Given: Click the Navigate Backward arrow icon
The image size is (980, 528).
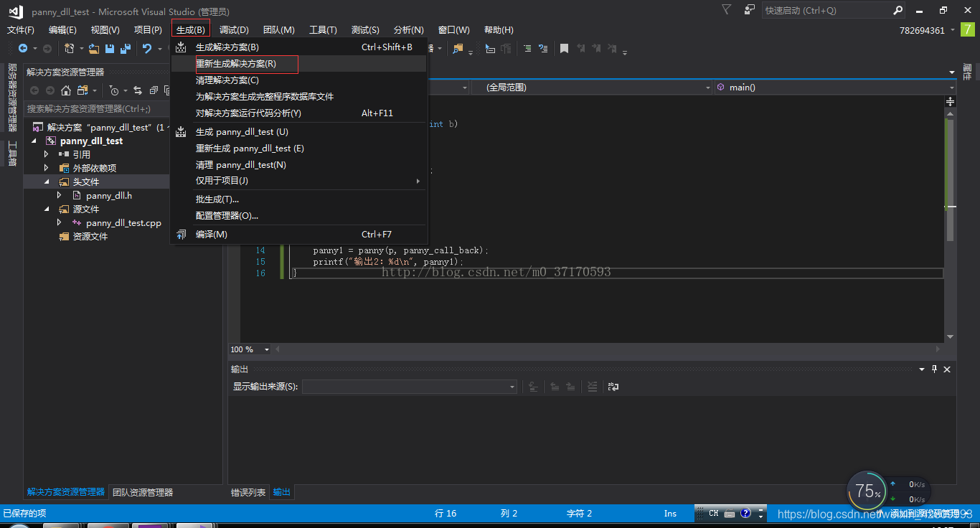Looking at the screenshot, I should (x=23, y=48).
